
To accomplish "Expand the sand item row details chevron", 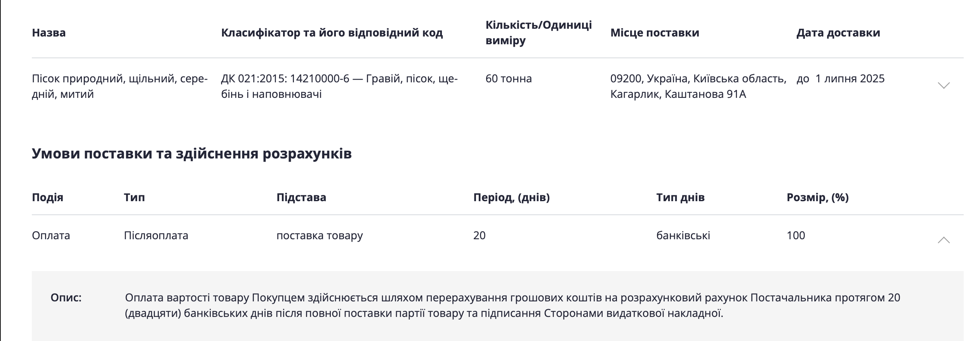I will 943,85.
